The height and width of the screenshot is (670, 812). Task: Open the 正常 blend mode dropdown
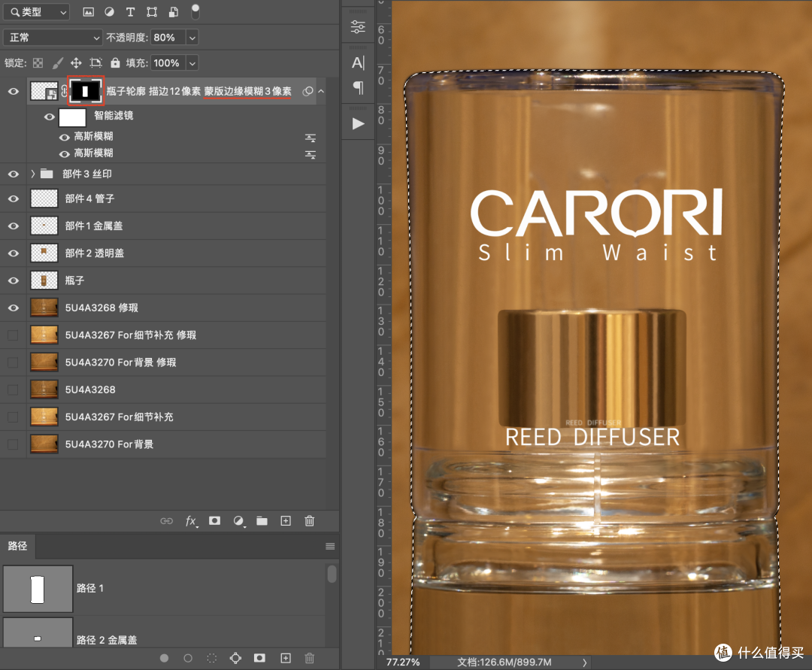point(53,38)
